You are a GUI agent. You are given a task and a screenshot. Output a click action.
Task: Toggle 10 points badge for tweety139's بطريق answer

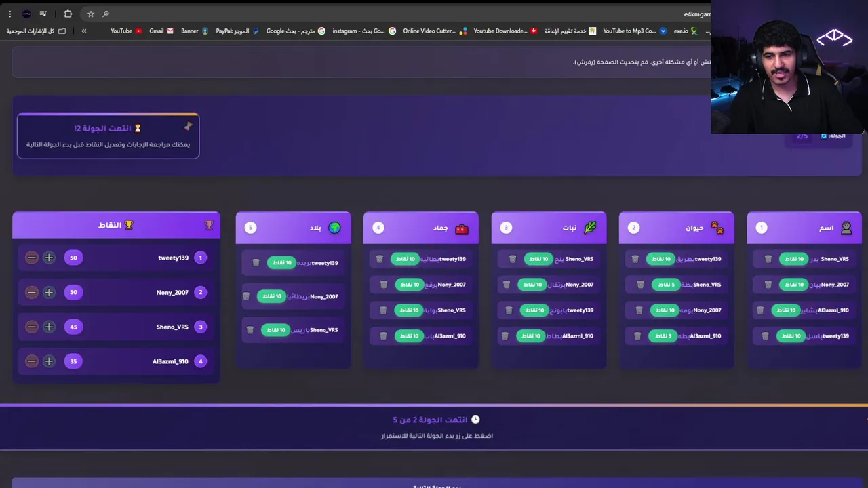(x=661, y=259)
